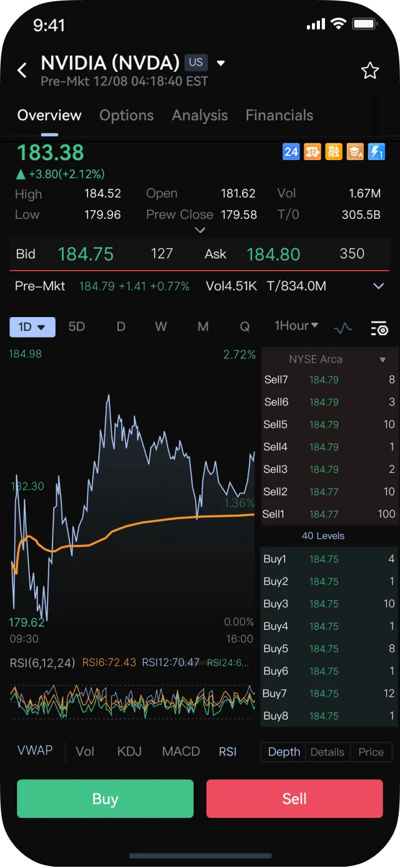Tap the Buy8 order book row
Viewport: 400px width, 868px height.
click(329, 716)
